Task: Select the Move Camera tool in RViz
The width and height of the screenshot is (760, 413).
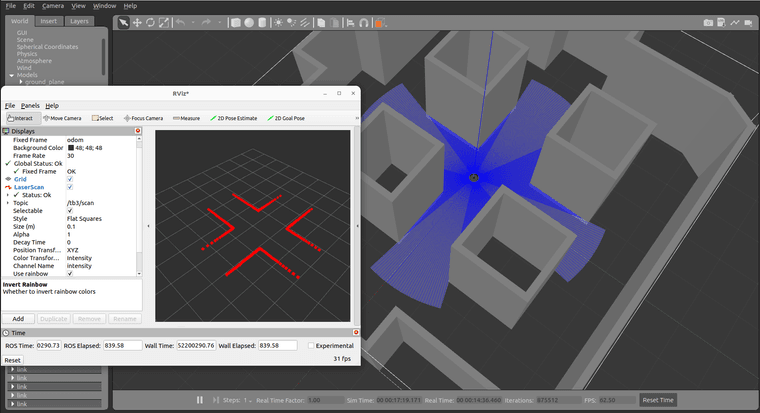Action: pos(62,118)
